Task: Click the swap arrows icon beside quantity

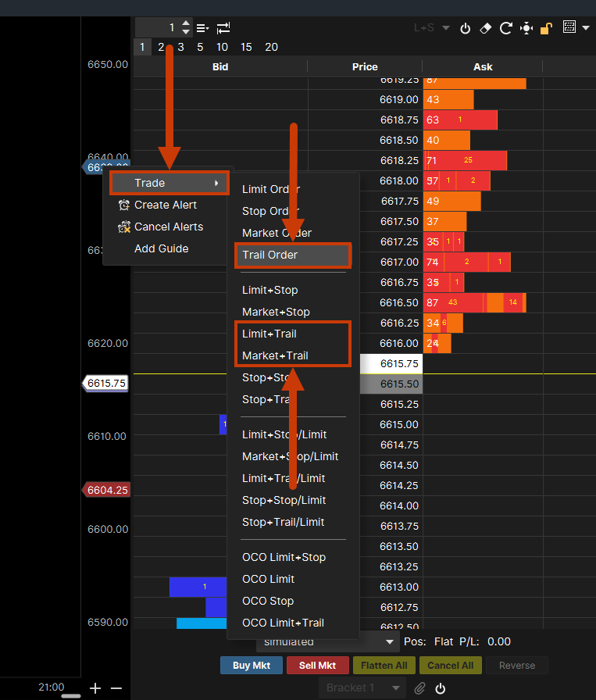Action: pos(223,28)
